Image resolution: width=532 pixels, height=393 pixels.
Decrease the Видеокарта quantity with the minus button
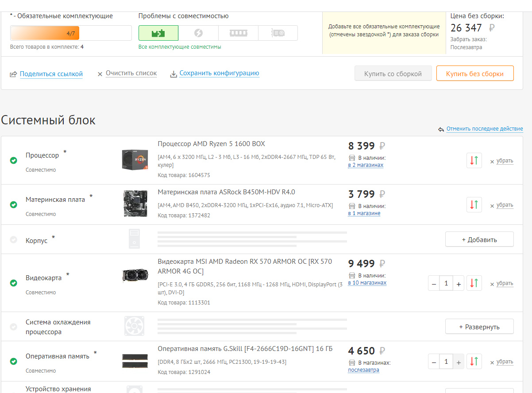[x=434, y=283]
